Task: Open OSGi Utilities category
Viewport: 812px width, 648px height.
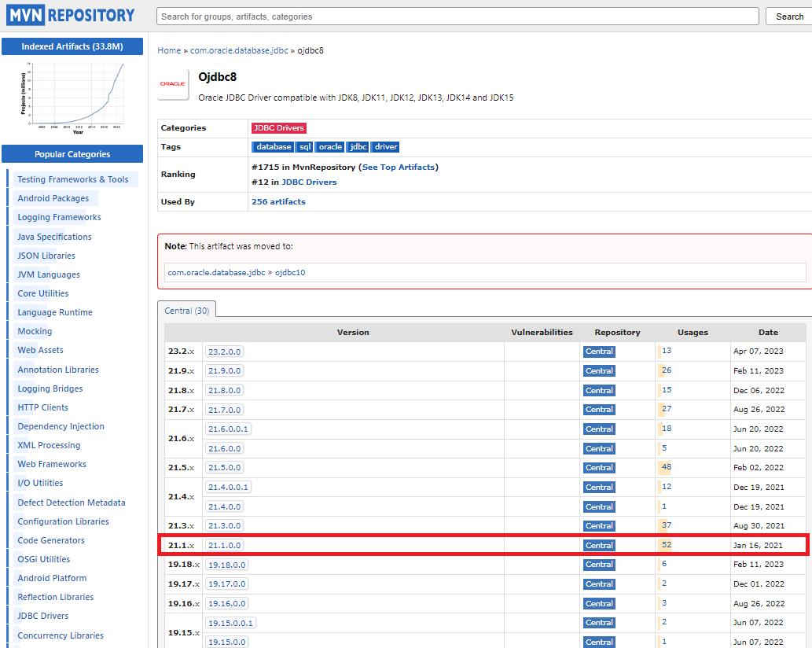Action: coord(43,559)
